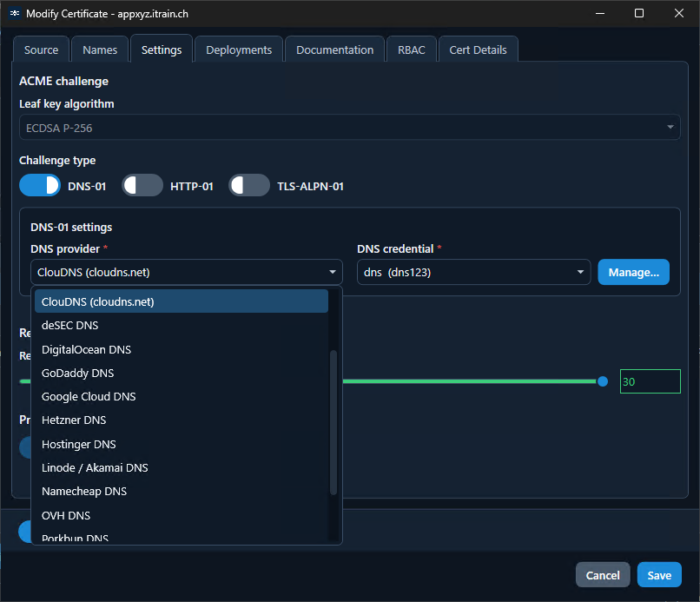Collapse the DNS provider combo box
This screenshot has height=602, width=700.
[186, 272]
